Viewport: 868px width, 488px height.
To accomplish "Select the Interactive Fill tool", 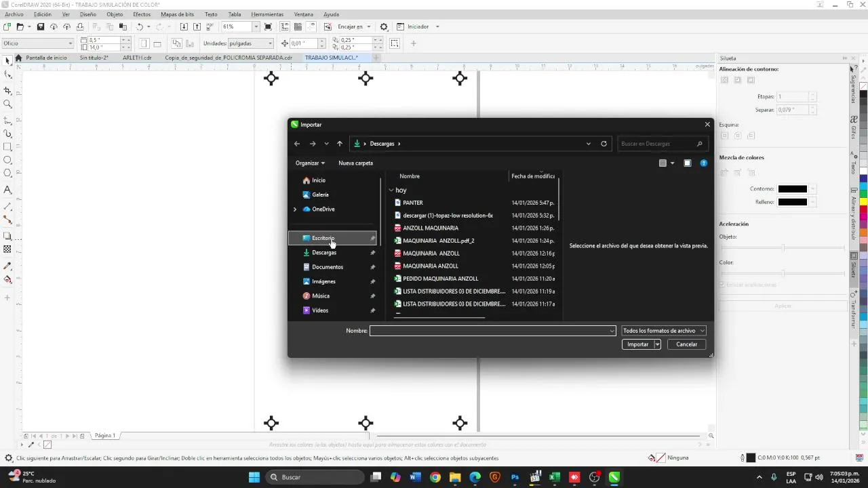I will tap(7, 279).
